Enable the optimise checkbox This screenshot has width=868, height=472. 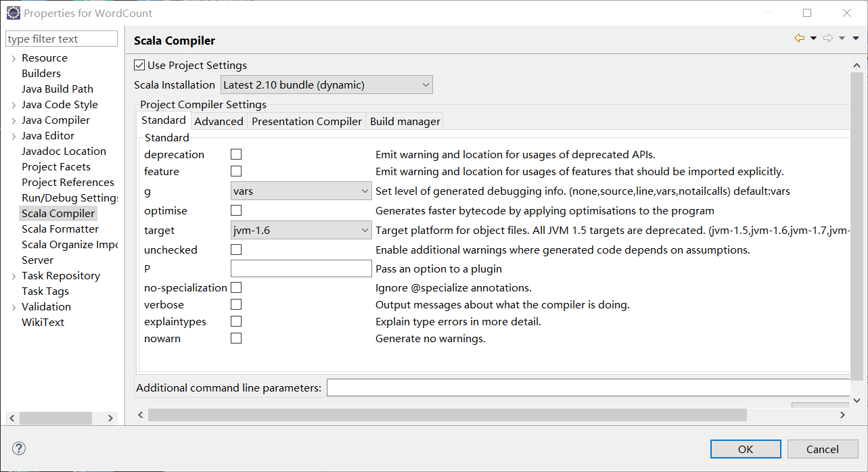(x=236, y=211)
